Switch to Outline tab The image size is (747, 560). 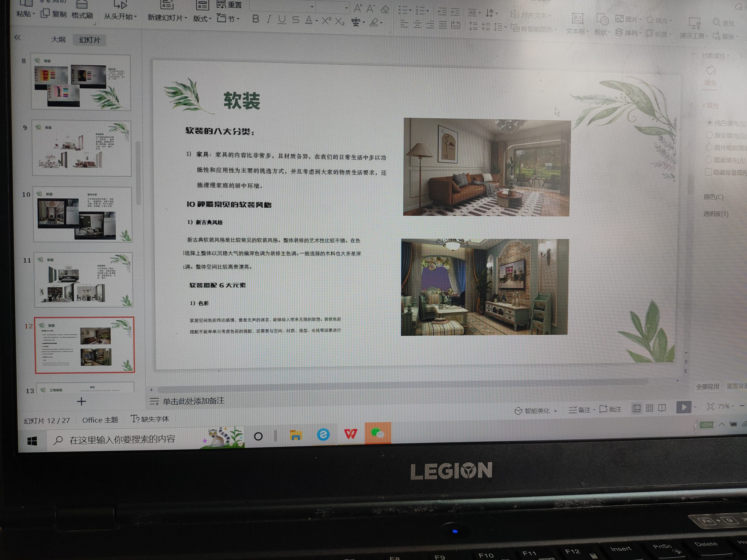(x=58, y=39)
